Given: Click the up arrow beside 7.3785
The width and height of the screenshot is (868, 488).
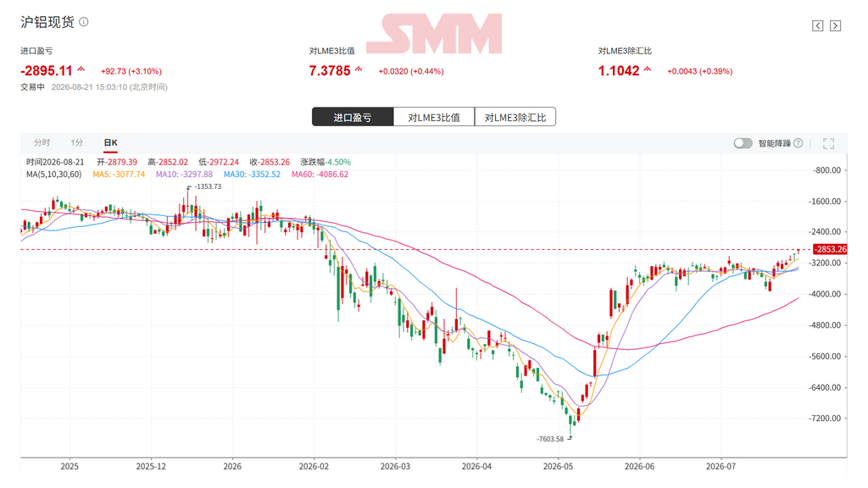Looking at the screenshot, I should click(x=359, y=69).
